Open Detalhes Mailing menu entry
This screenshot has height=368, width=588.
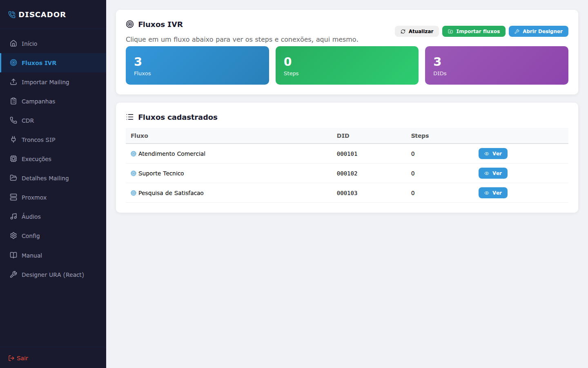pyautogui.click(x=53, y=178)
